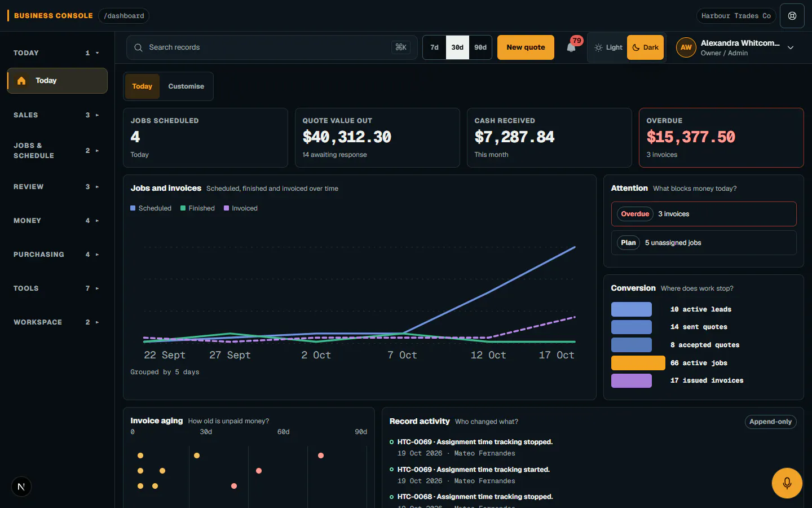Click the Append-only badge
The height and width of the screenshot is (508, 812).
(770, 422)
